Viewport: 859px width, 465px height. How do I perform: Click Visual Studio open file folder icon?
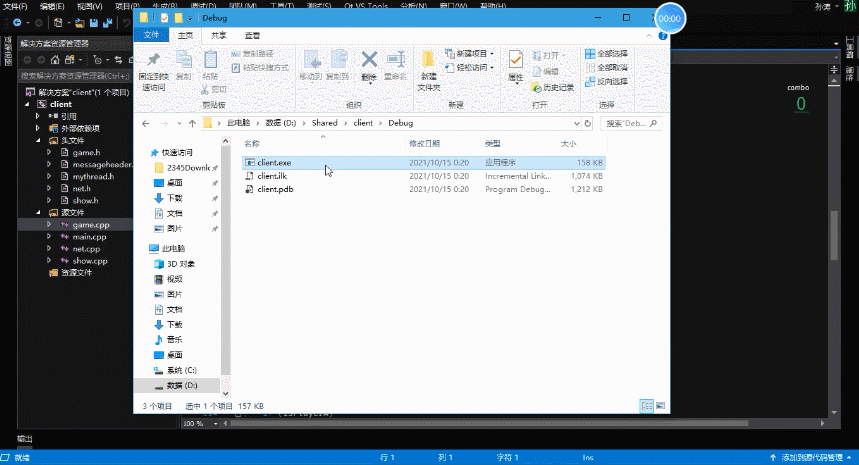click(x=80, y=23)
